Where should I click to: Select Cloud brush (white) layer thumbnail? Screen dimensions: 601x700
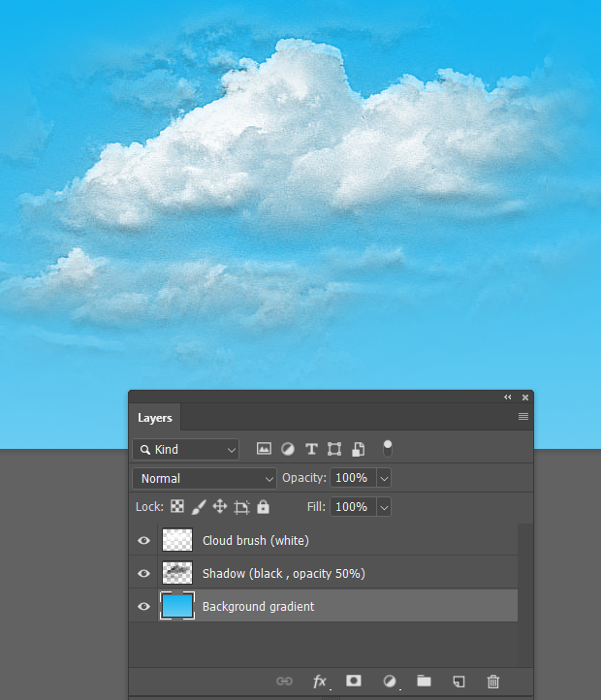[x=177, y=540]
